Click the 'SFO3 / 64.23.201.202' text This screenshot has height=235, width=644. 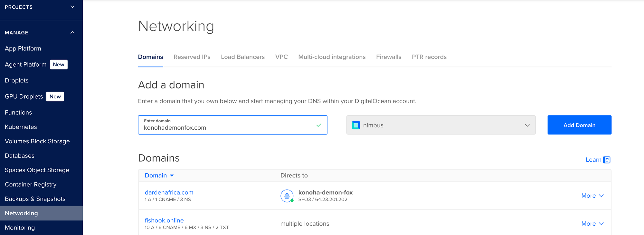[323, 200]
